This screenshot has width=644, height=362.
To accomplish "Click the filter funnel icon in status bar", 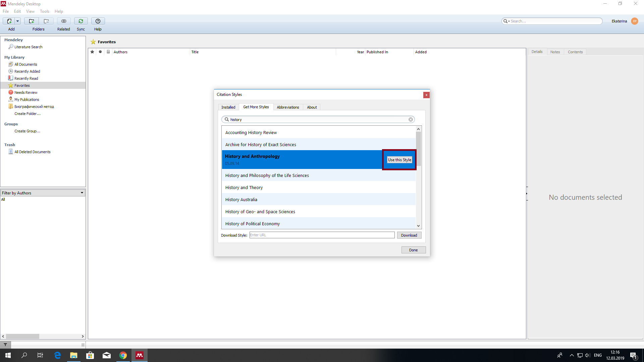I will coord(5,345).
